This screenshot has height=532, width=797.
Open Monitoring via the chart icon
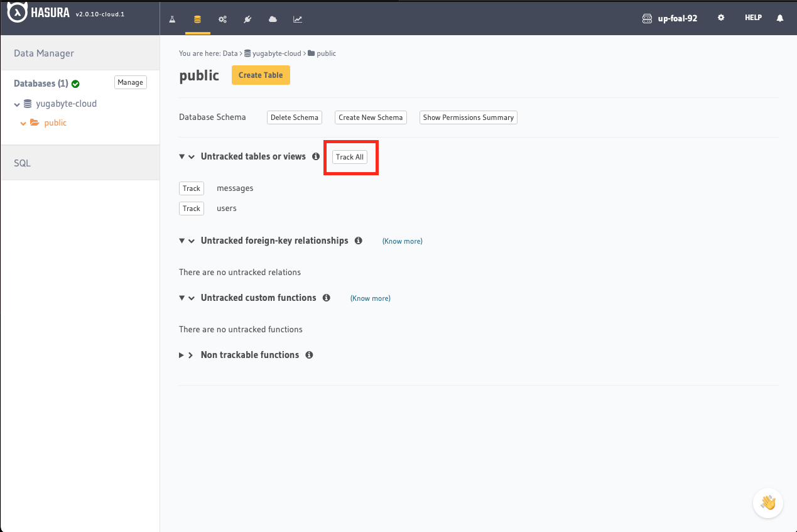click(297, 19)
